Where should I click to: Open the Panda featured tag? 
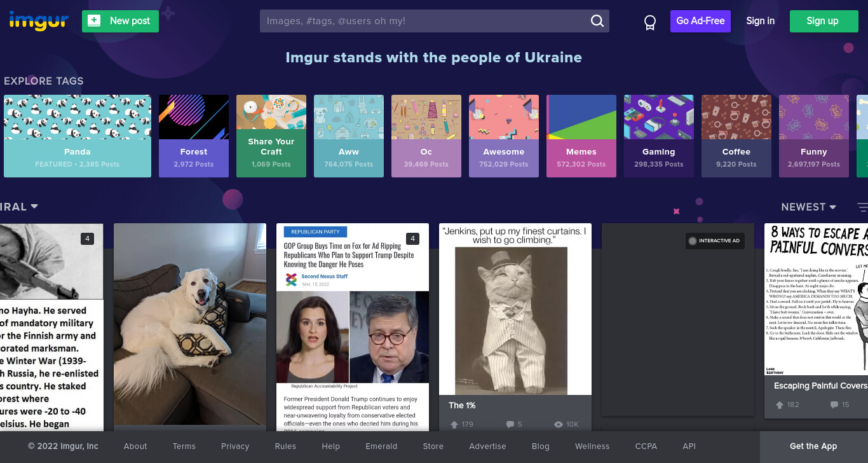pyautogui.click(x=78, y=136)
